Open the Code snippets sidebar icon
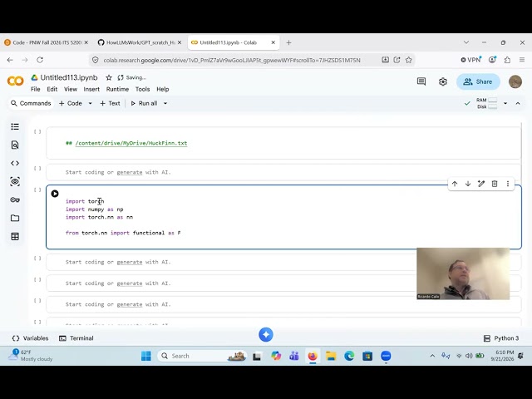Screen dimensions: 532x399 coord(15,163)
